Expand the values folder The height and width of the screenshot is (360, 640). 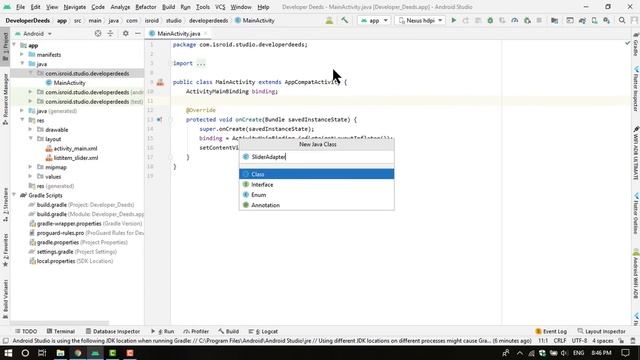click(30, 177)
